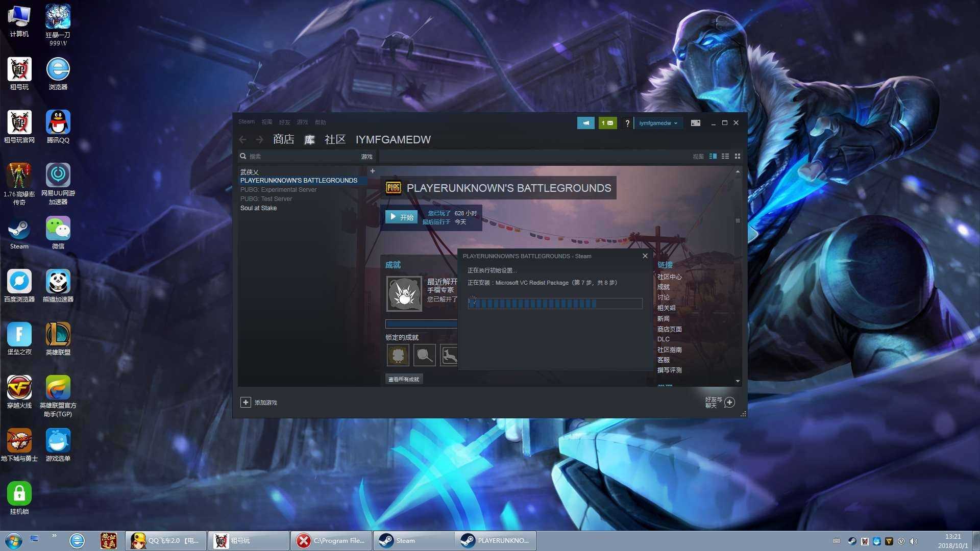Click the add game plus icon at bottom
The width and height of the screenshot is (980, 551).
tap(246, 403)
